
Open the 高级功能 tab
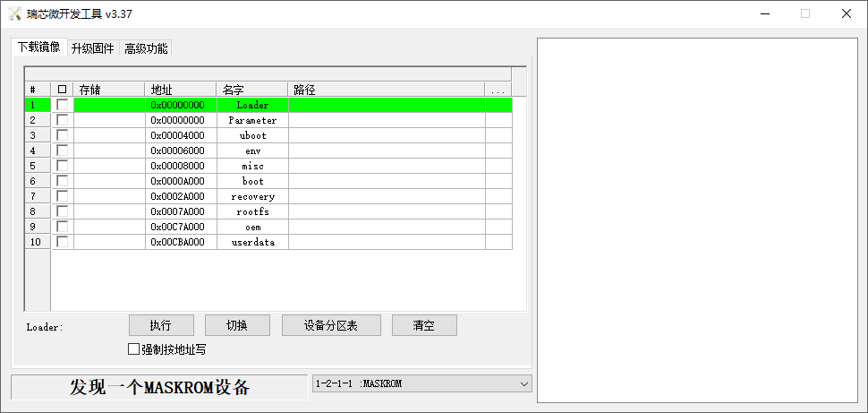point(145,48)
